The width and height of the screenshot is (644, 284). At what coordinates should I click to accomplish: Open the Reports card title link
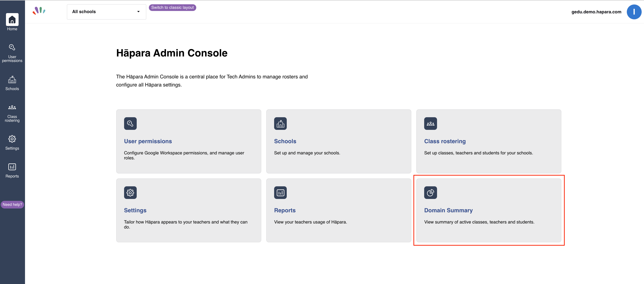[285, 210]
